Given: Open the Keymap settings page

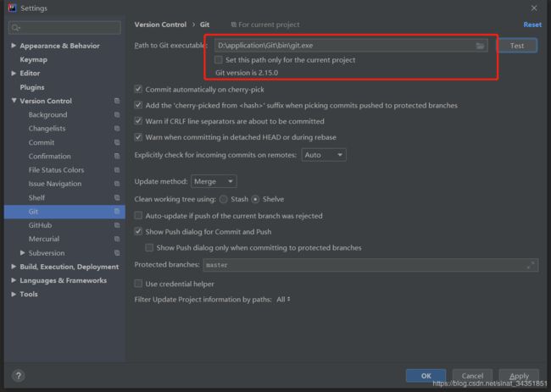Looking at the screenshot, I should click(33, 59).
